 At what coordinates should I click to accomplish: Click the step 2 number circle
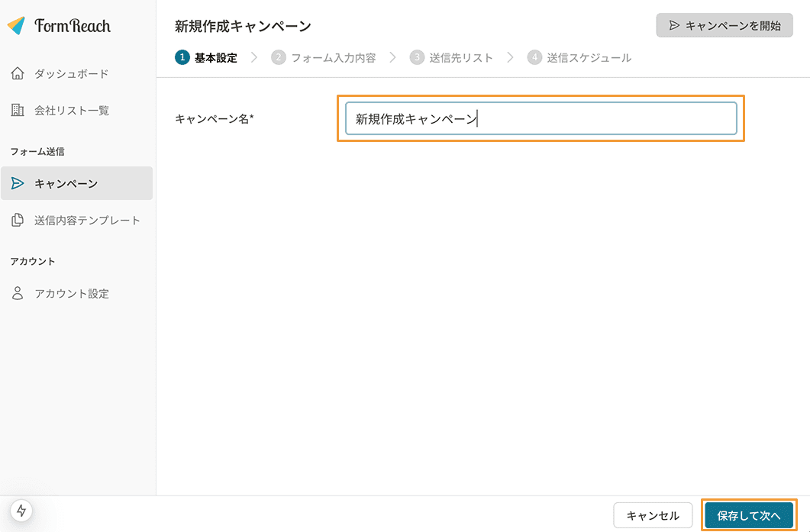279,57
